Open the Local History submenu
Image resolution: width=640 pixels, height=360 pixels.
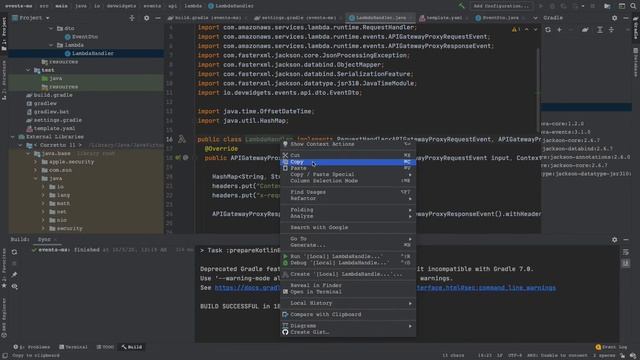click(348, 303)
